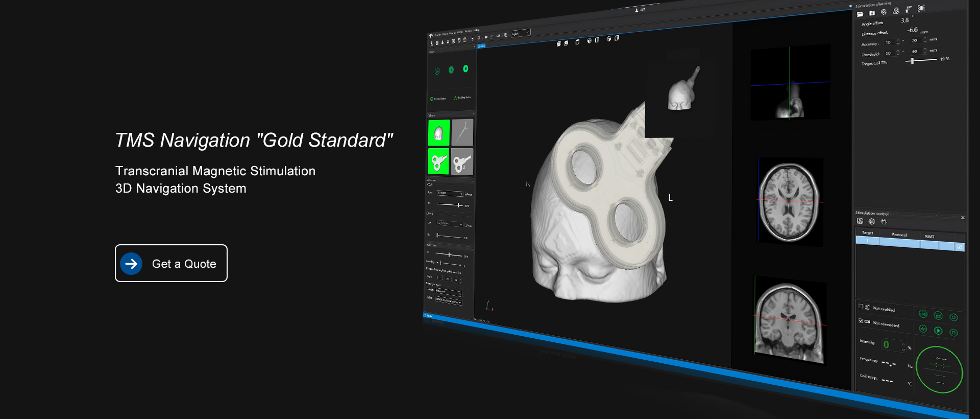This screenshot has height=419, width=980.
Task: Click the coronal brain MRI view
Action: 790,320
